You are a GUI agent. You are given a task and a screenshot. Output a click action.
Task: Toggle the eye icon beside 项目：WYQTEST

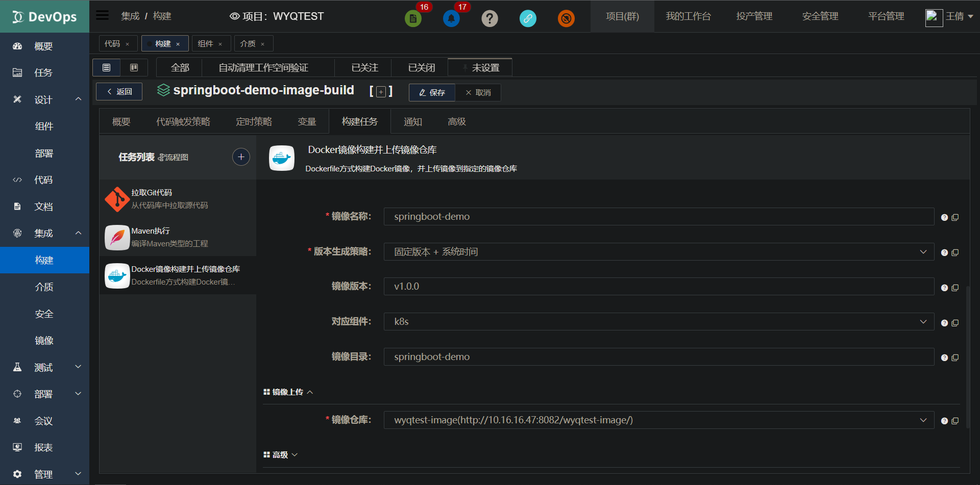click(234, 16)
